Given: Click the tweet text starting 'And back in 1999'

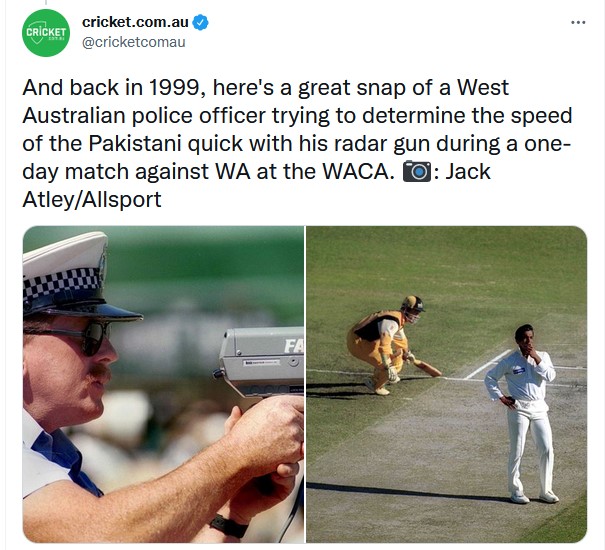Looking at the screenshot, I should [x=296, y=143].
